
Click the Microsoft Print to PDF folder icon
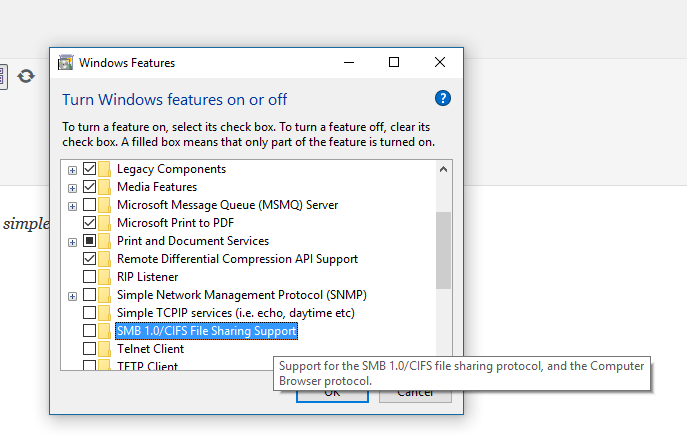click(x=105, y=223)
